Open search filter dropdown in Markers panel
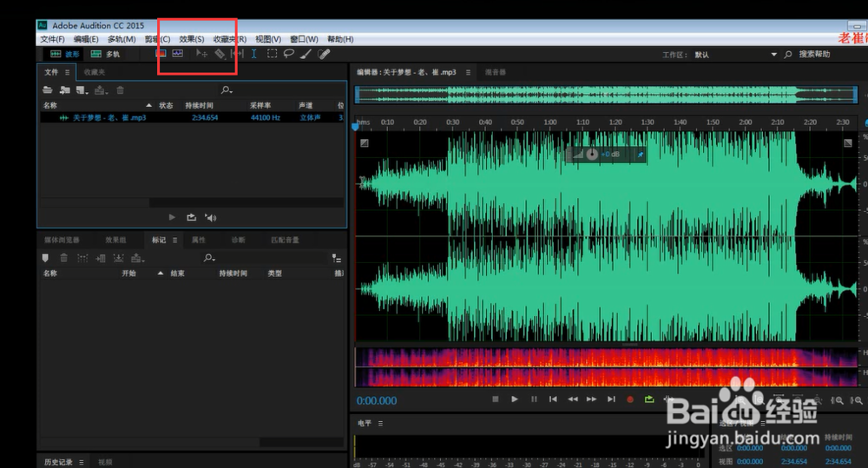 click(x=209, y=258)
